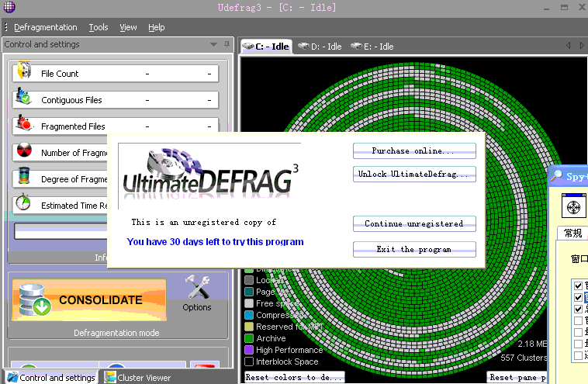Click the 30 days left trial notice

215,242
